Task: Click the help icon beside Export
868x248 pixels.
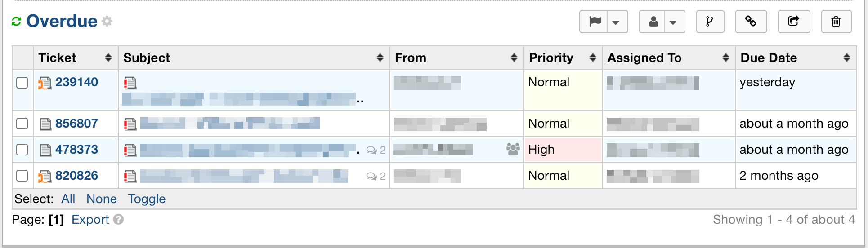Action: (119, 220)
